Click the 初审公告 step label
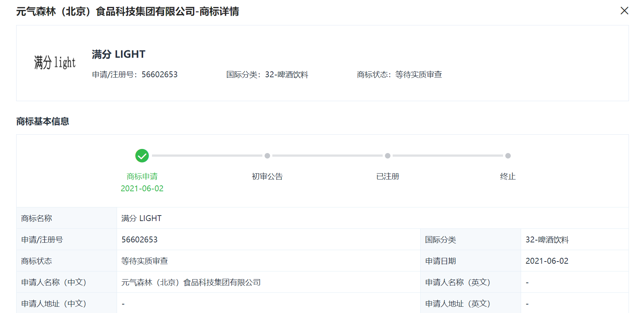 pyautogui.click(x=267, y=177)
